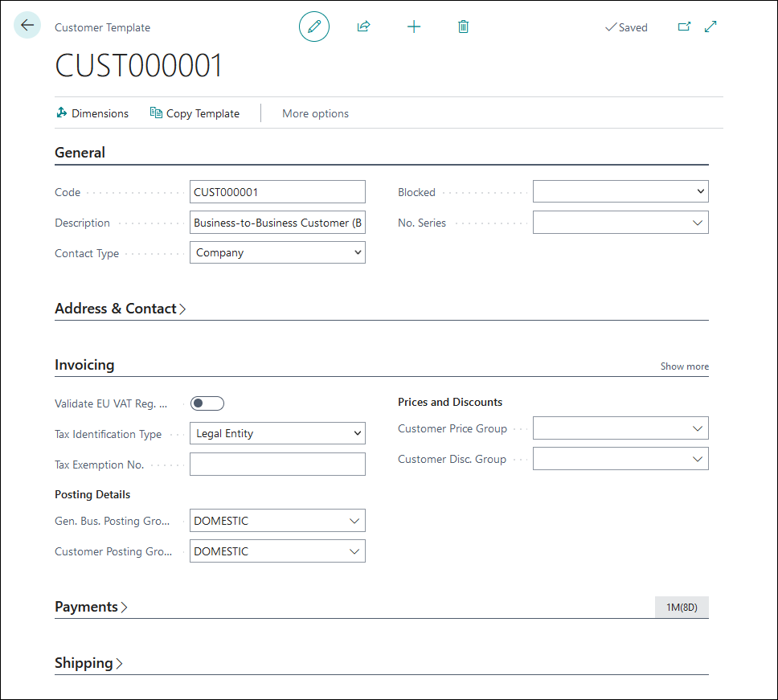The image size is (778, 700).
Task: Open the Dimensions action
Action: tap(92, 113)
